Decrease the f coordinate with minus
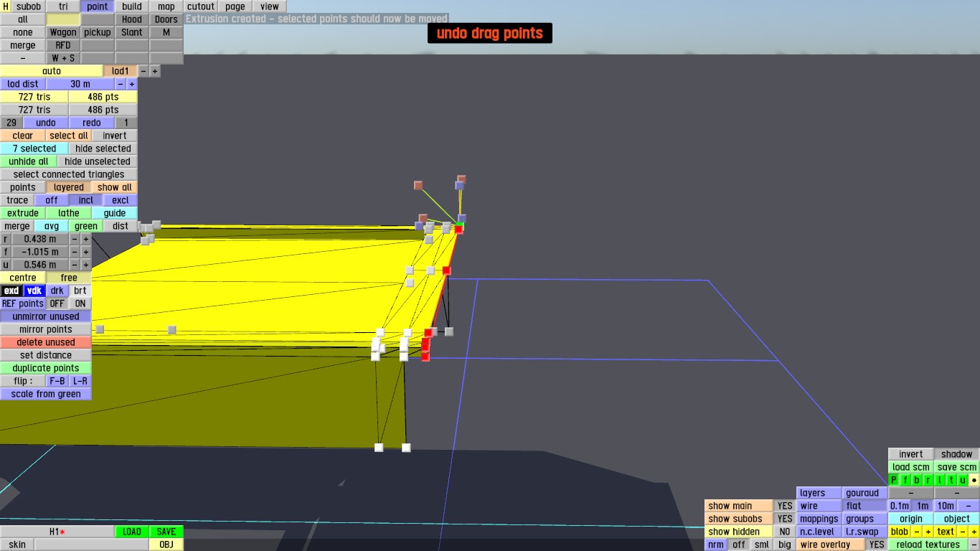Viewport: 980px width, 551px height. (75, 252)
